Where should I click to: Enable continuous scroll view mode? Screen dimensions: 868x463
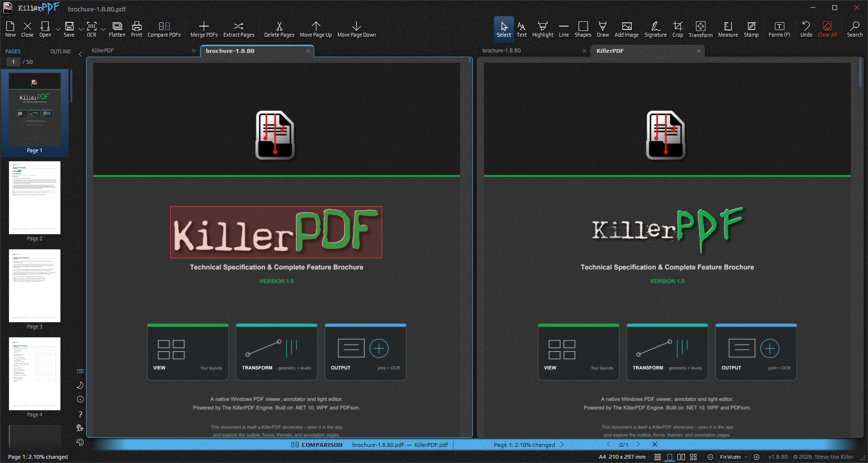coord(657,457)
